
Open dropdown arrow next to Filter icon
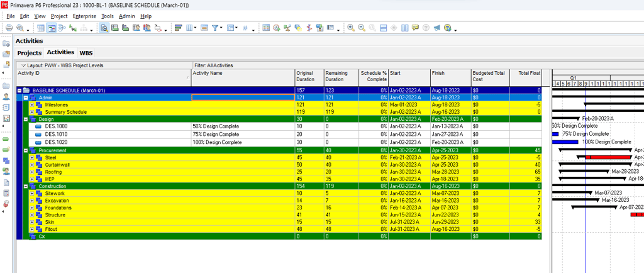click(221, 28)
